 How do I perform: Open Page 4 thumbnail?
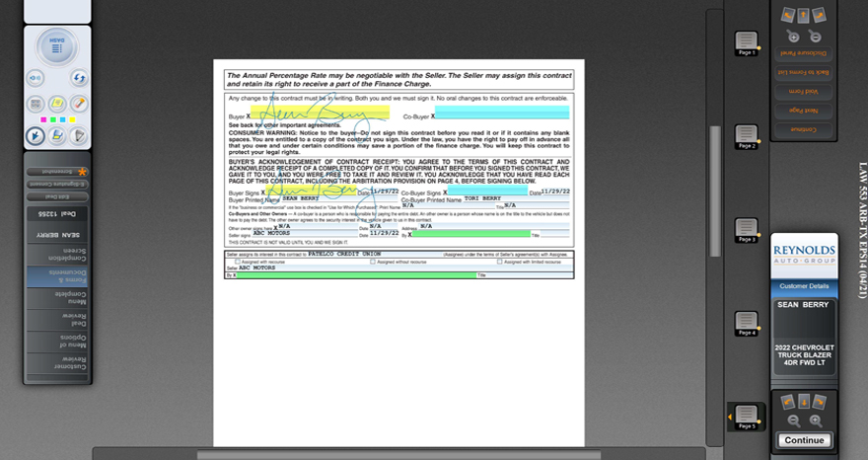pos(747,324)
